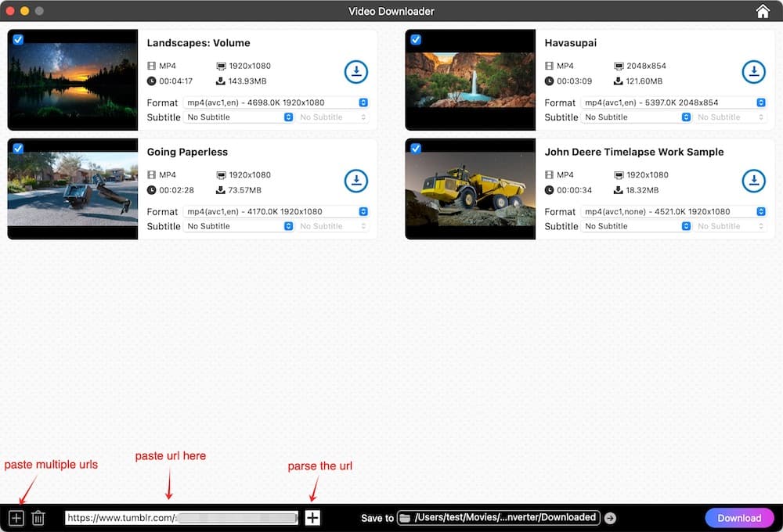Viewport: 783px width, 532px height.
Task: Deselect the Havasupai video checkbox
Action: pyautogui.click(x=416, y=39)
